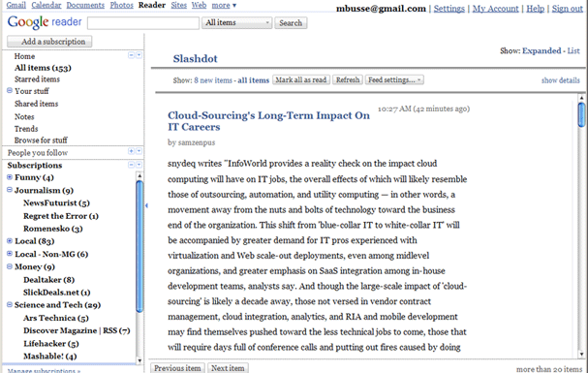Open the Feed settings dropdown

coord(394,79)
